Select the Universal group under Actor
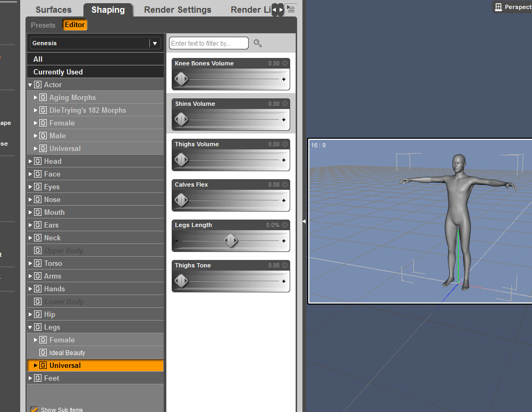The image size is (532, 412). click(95, 149)
